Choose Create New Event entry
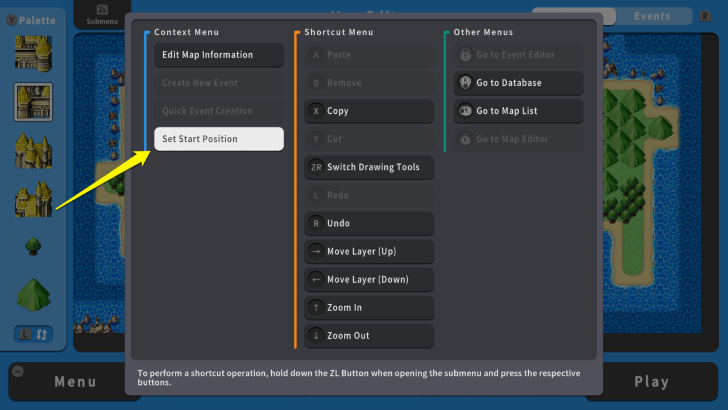This screenshot has height=410, width=728. pos(219,83)
